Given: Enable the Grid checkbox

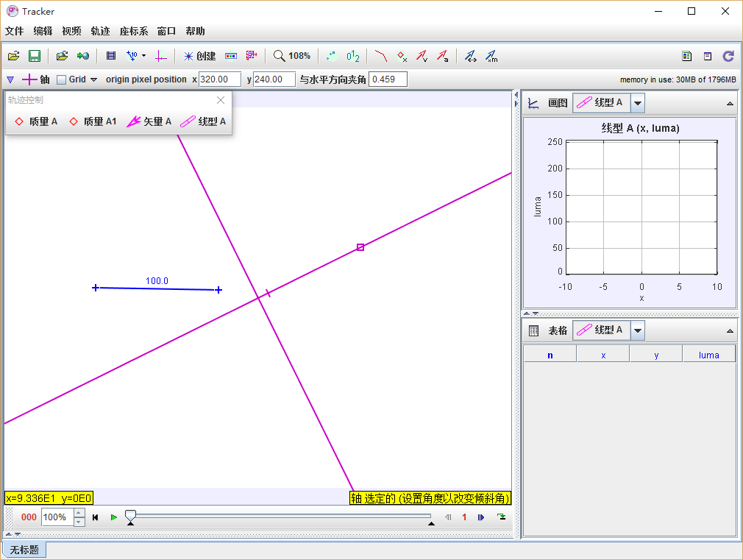Looking at the screenshot, I should (61, 79).
